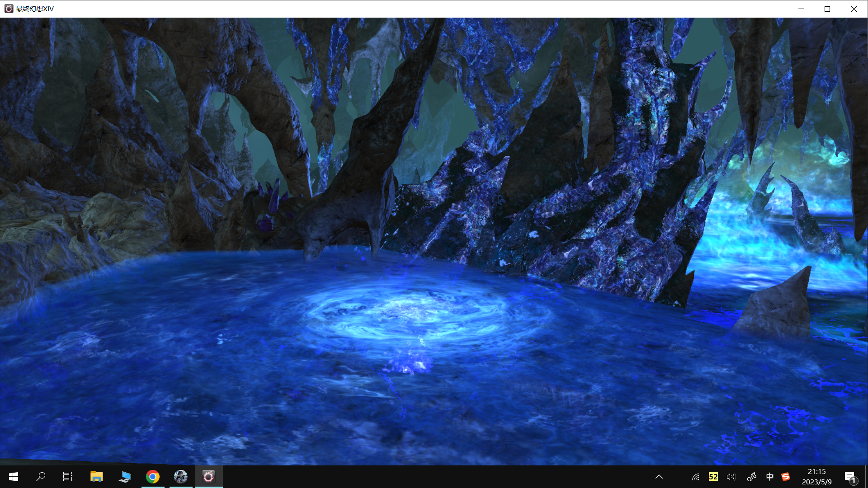Toggle the Chinese input mode indicator
Viewport: 868px width, 488px height.
point(769,477)
